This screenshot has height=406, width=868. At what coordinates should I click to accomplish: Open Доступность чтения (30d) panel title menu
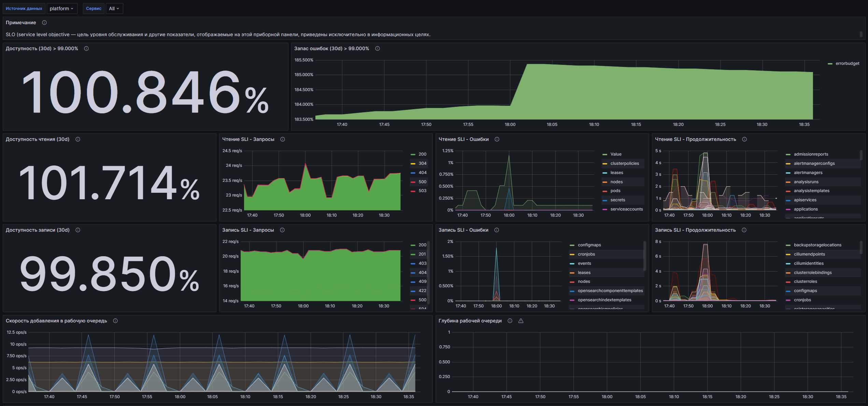click(38, 139)
